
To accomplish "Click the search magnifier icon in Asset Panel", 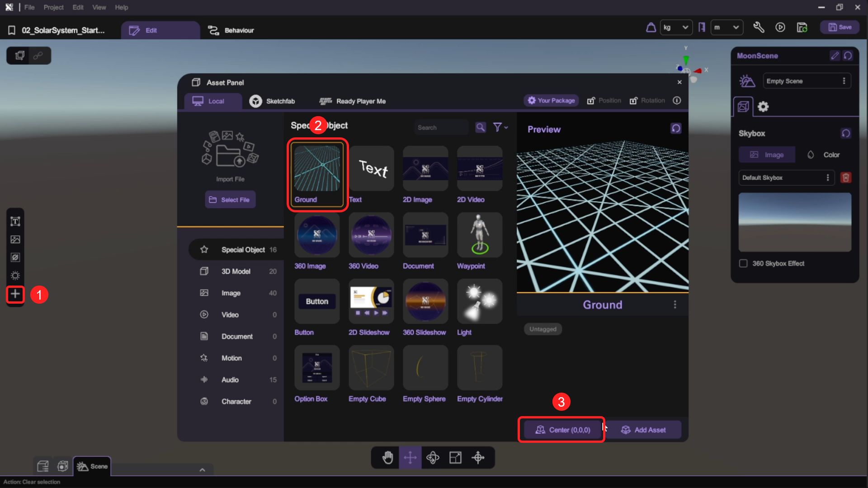I will click(x=481, y=127).
